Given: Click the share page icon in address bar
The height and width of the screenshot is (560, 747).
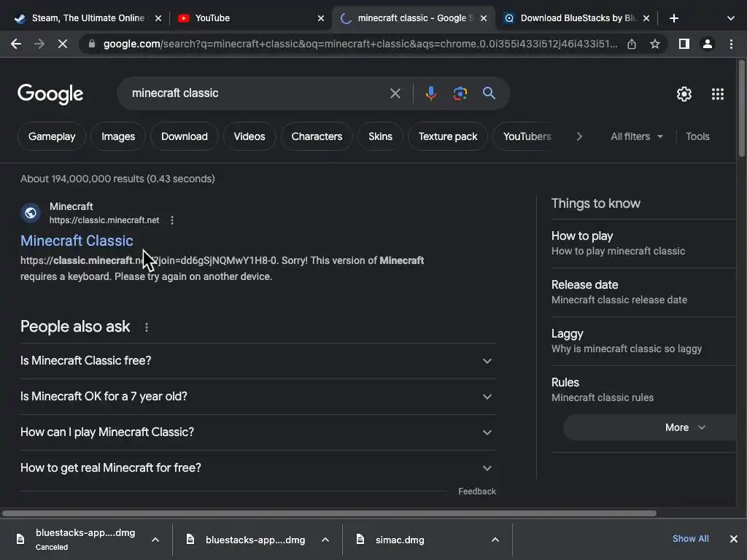Looking at the screenshot, I should 632,44.
